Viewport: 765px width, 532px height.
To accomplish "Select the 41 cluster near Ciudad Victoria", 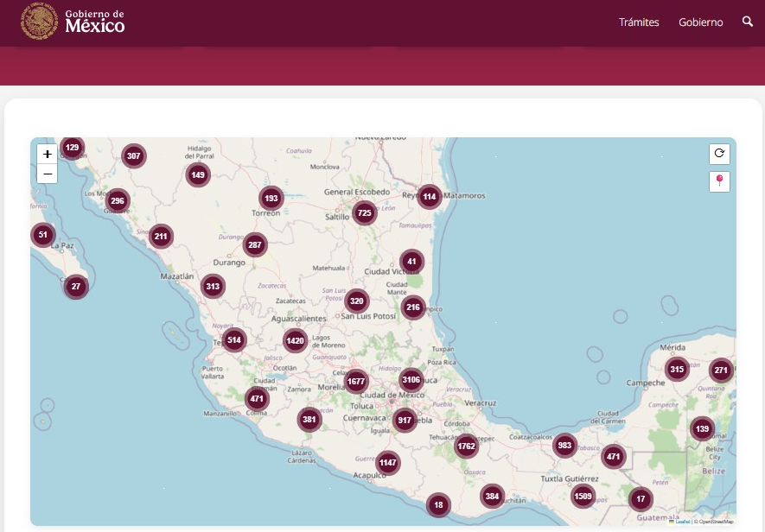I will pos(411,262).
